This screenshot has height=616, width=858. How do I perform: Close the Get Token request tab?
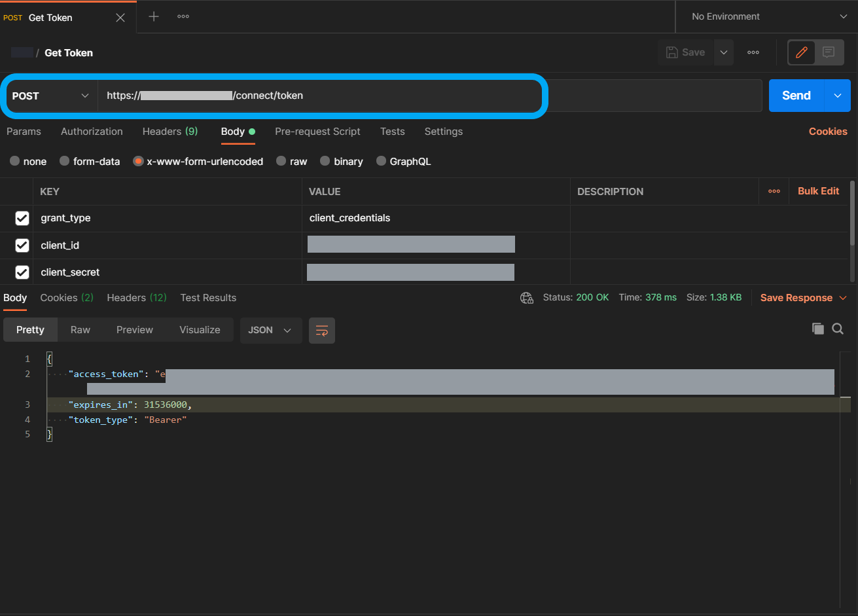point(120,18)
